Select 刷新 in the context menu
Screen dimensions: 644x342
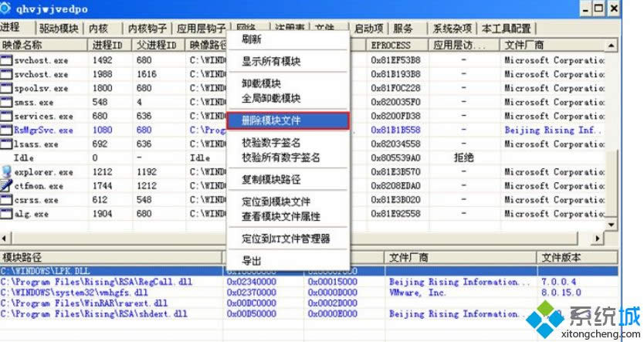coord(251,40)
